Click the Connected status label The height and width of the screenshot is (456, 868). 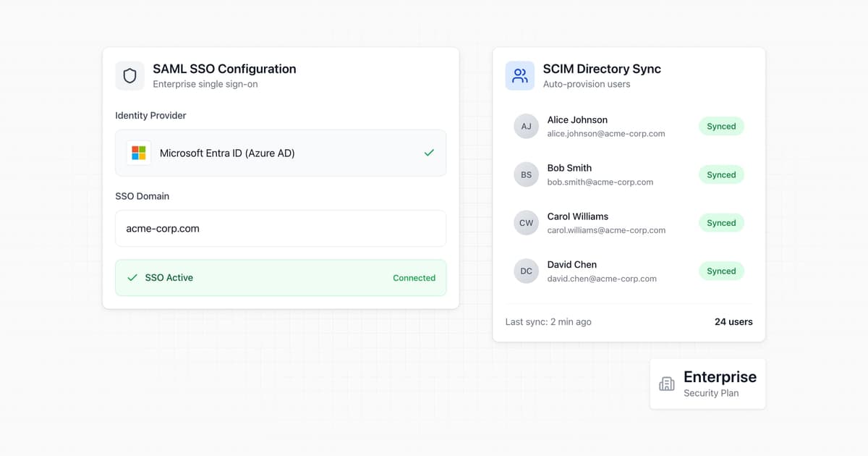point(414,278)
